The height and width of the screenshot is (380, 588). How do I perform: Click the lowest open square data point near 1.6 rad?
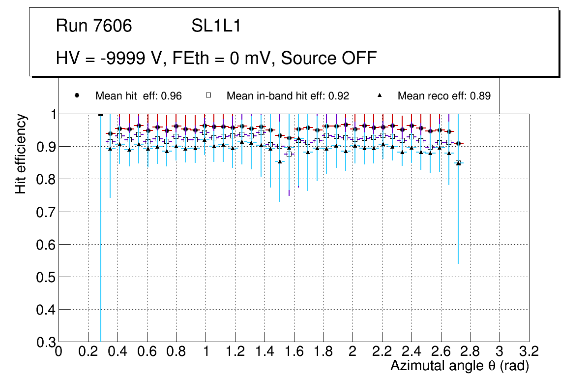289,154
